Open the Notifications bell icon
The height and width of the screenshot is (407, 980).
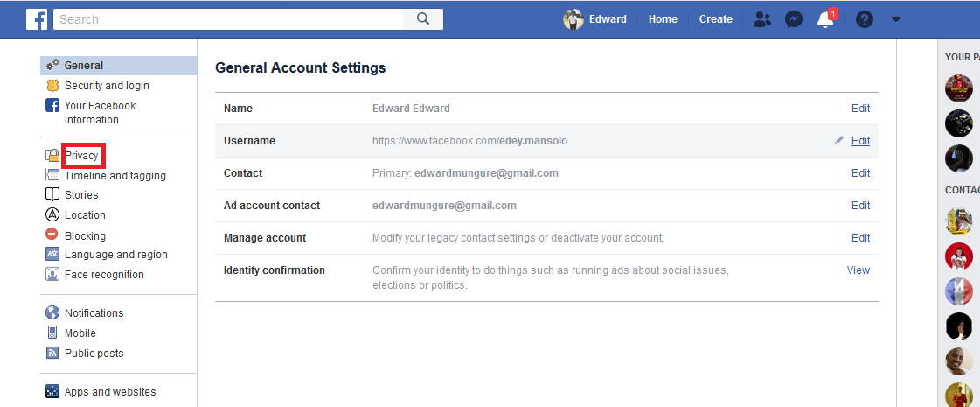(x=825, y=19)
